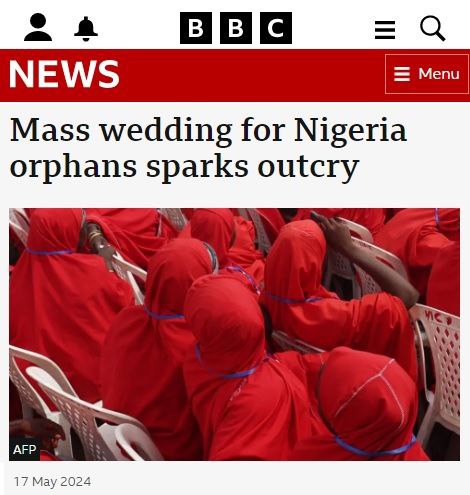Image resolution: width=470 pixels, height=495 pixels.
Task: Open the account profile icon
Action: [38, 27]
